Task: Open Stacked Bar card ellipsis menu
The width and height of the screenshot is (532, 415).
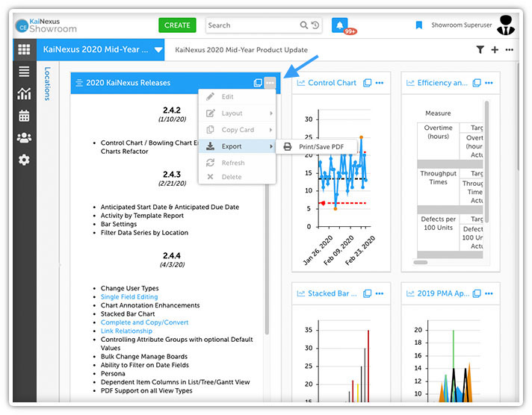Action: (380, 293)
